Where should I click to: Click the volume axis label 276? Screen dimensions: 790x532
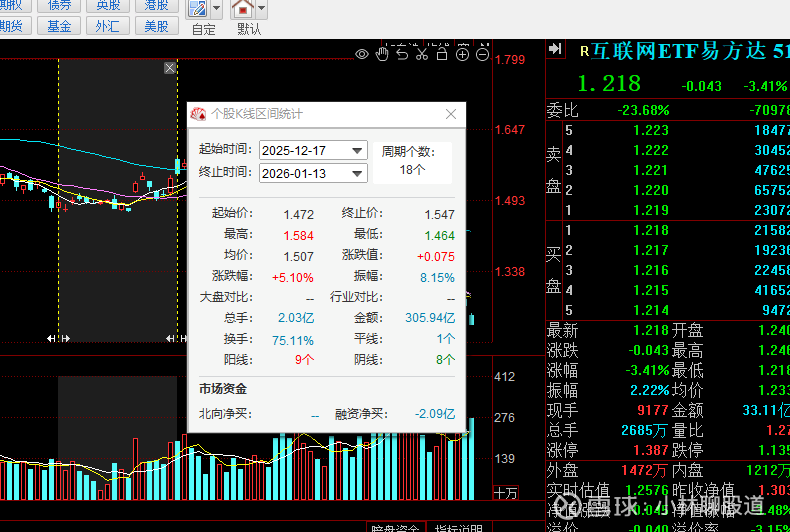point(504,418)
